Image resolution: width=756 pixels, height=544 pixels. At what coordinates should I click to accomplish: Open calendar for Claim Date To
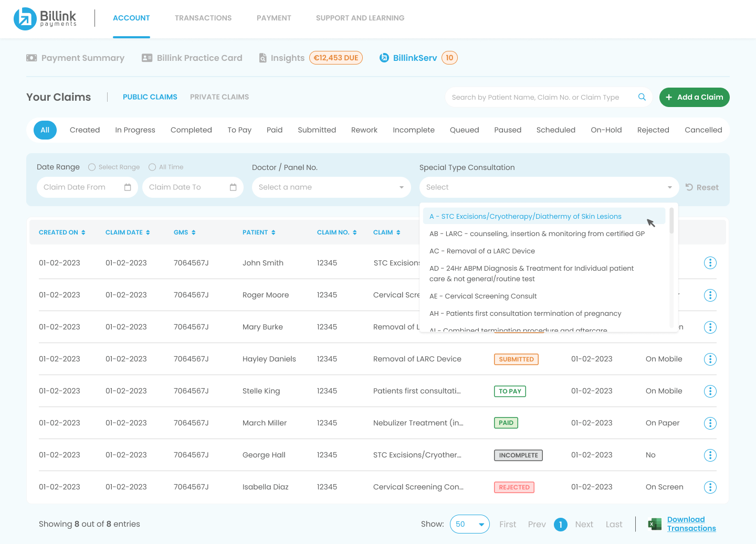point(233,187)
